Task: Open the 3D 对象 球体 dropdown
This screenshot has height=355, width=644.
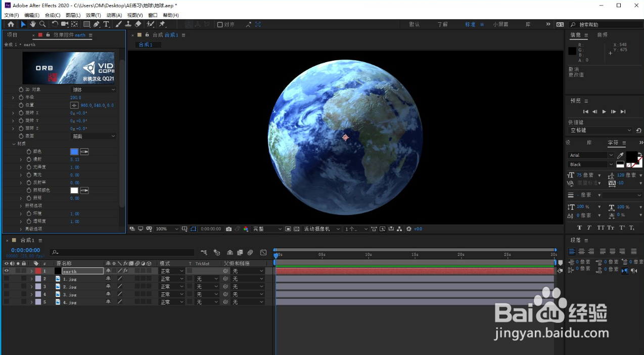Action: pos(94,90)
